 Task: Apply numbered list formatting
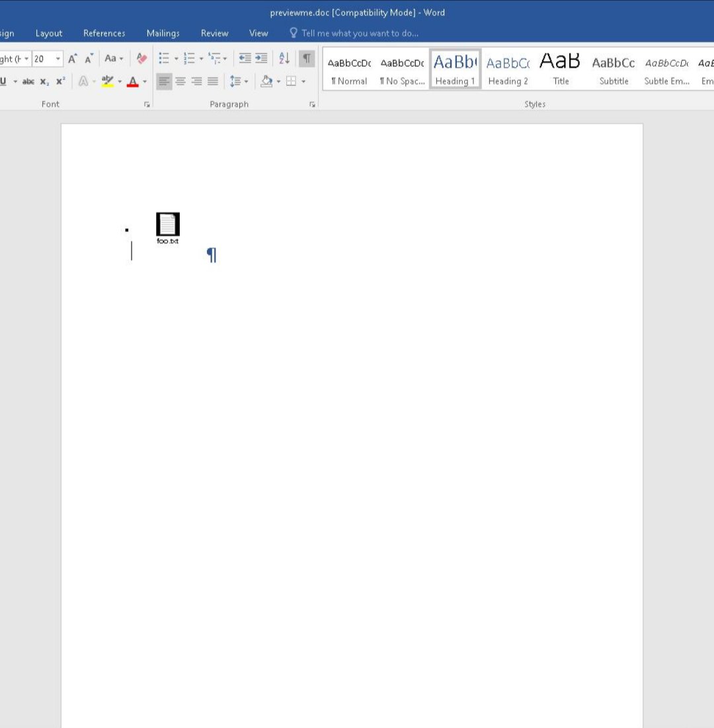point(189,58)
